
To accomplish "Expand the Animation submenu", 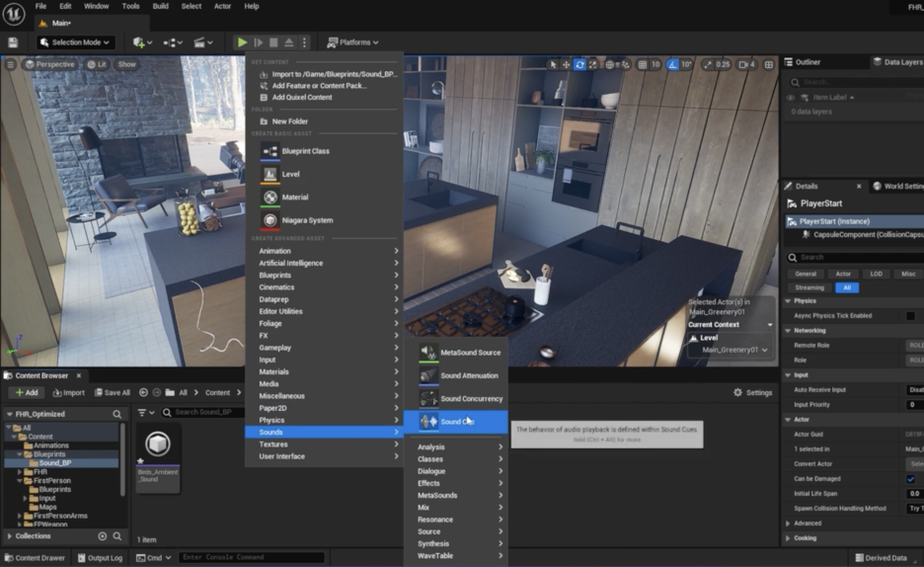I will click(324, 251).
